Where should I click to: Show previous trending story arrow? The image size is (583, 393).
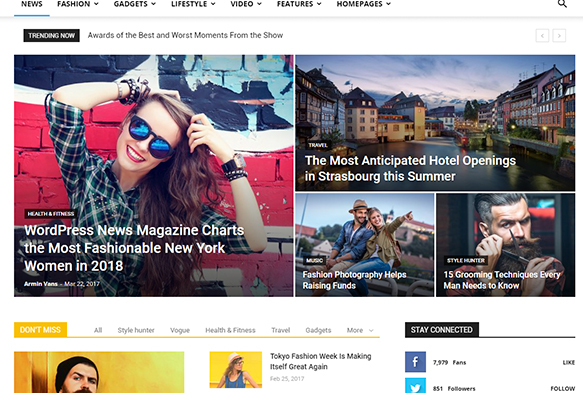tap(542, 36)
